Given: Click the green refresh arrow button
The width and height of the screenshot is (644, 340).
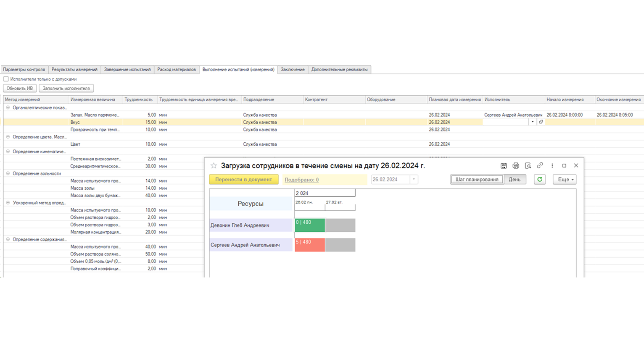Looking at the screenshot, I should 540,179.
